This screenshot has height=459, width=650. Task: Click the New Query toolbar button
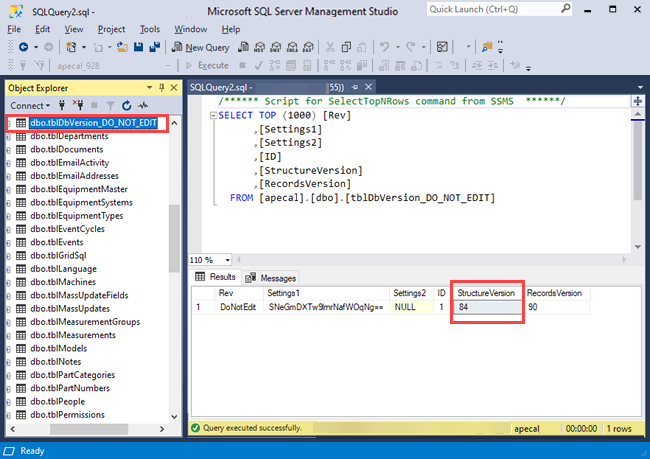point(201,47)
